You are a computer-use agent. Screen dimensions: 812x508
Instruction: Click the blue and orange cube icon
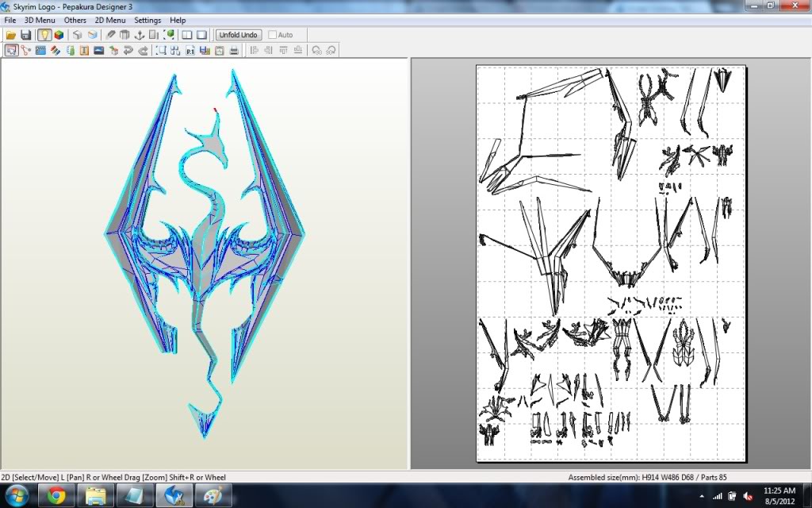coord(92,35)
